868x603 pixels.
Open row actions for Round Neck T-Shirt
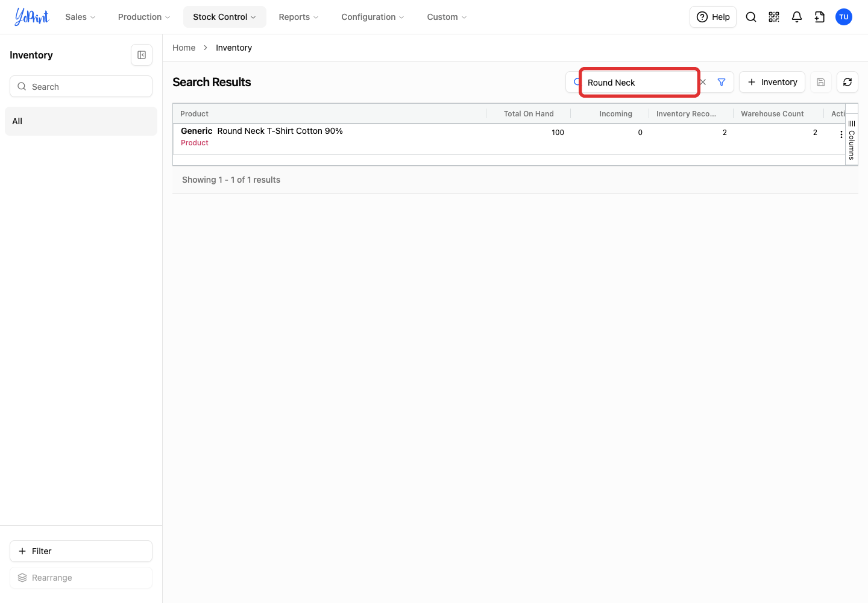[x=841, y=134]
